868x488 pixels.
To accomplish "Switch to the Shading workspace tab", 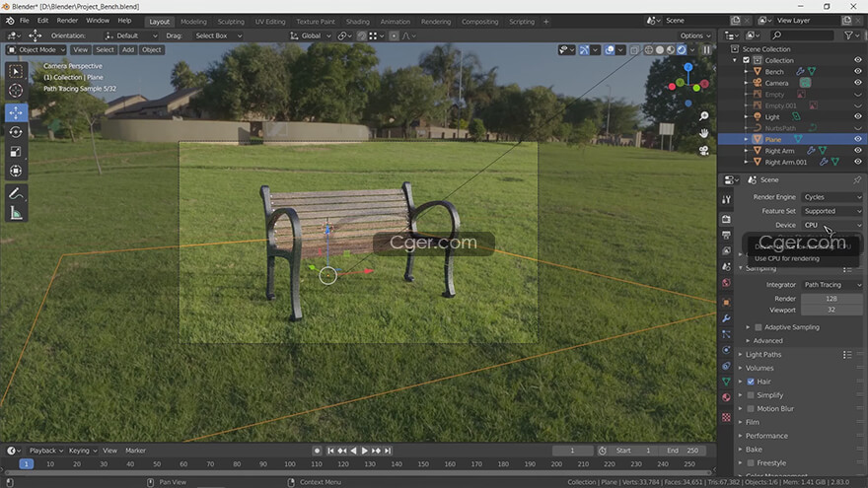I will click(x=358, y=22).
